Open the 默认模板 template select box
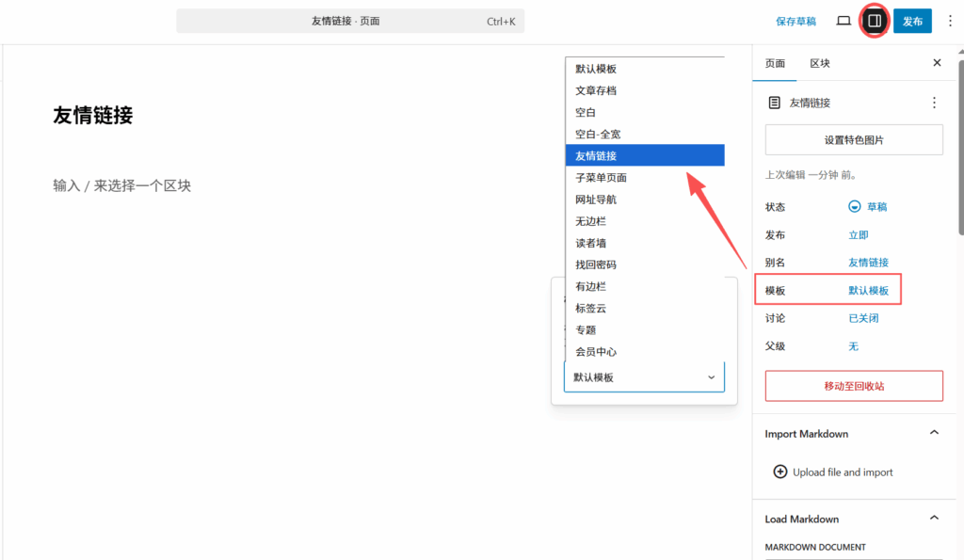Image resolution: width=964 pixels, height=560 pixels. pyautogui.click(x=644, y=377)
